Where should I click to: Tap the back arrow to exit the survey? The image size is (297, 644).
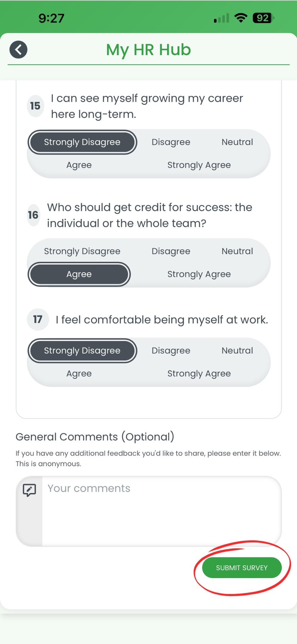(18, 49)
